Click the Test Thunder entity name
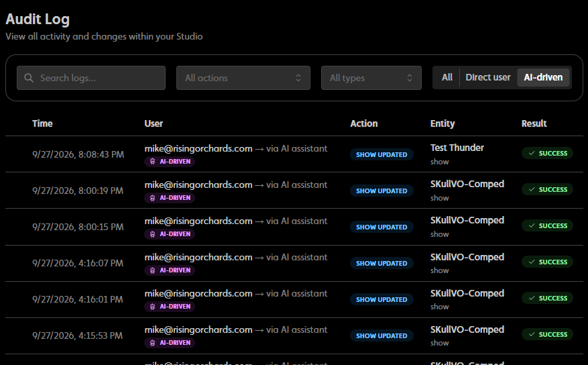588x365 pixels. [x=457, y=148]
